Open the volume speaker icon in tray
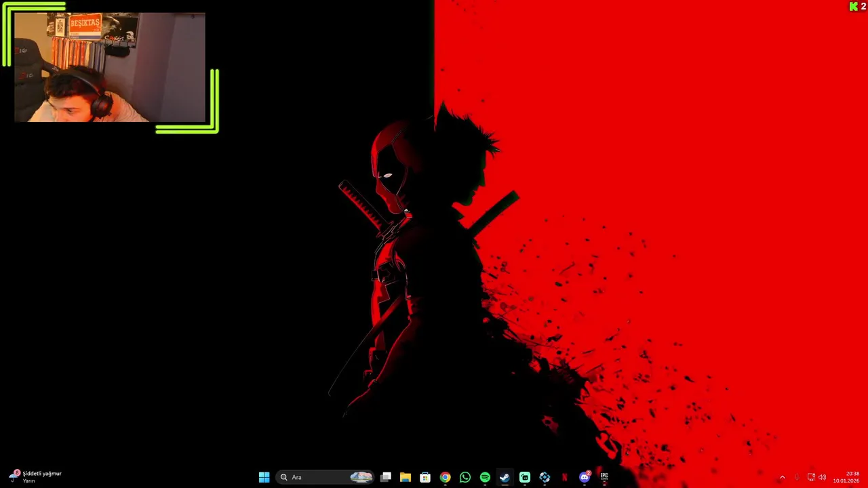This screenshot has width=868, height=488. tap(823, 477)
